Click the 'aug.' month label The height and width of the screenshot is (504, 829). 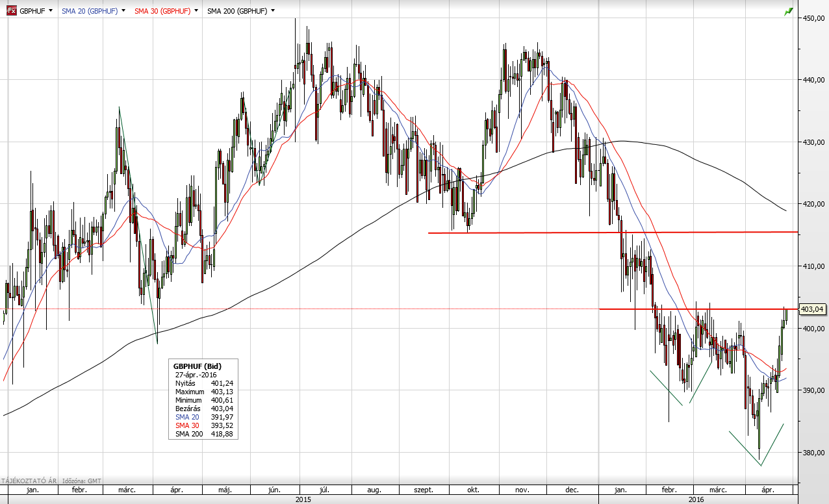point(374,490)
